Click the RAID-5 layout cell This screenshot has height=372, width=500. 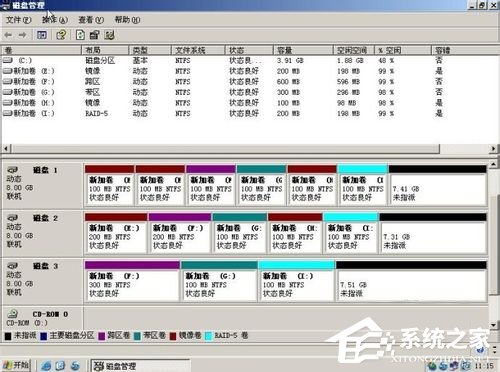click(x=97, y=114)
